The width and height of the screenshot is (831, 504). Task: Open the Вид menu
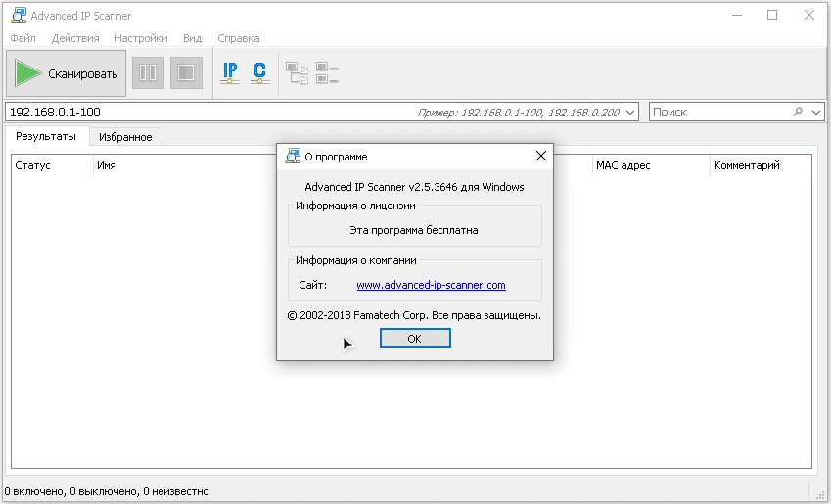click(x=193, y=38)
